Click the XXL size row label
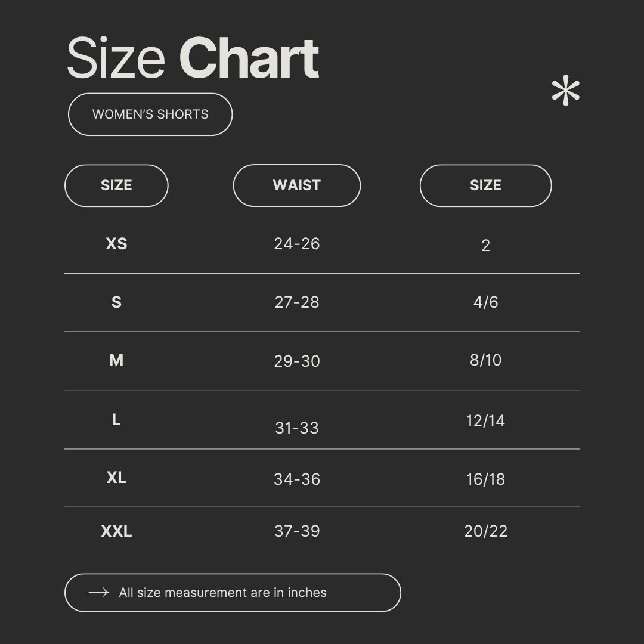Viewport: 644px width, 644px height. (x=116, y=531)
